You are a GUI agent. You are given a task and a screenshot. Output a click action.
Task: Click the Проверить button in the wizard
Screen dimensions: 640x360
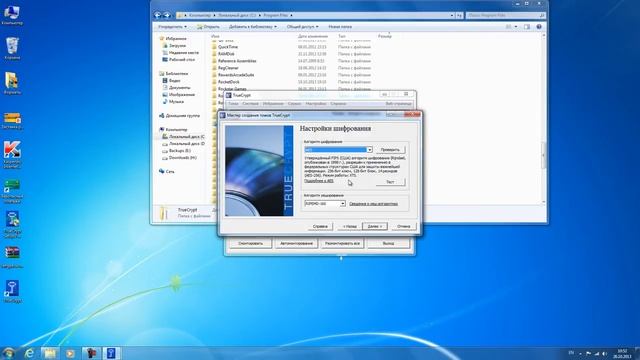(x=390, y=150)
